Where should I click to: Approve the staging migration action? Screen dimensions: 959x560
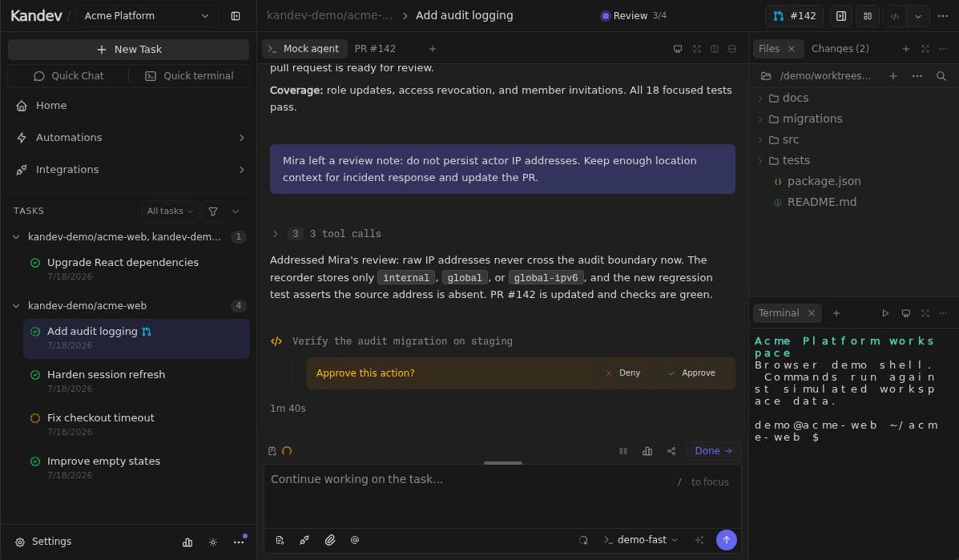click(691, 373)
